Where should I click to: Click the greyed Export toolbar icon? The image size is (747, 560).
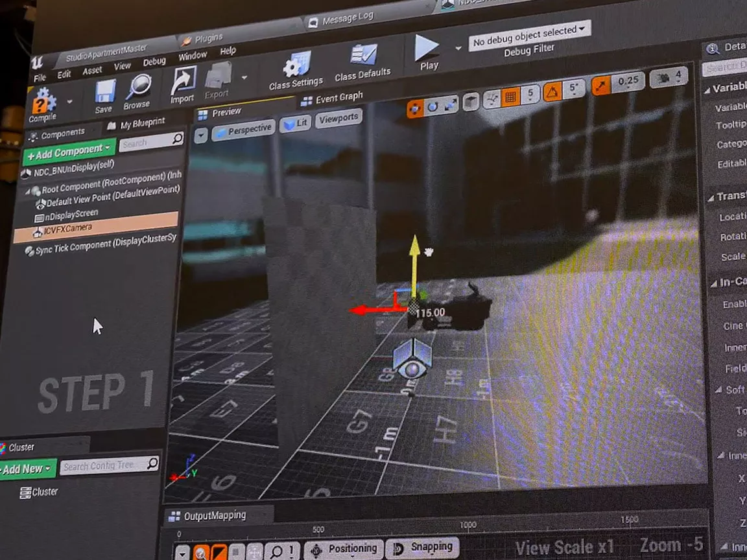[x=217, y=80]
